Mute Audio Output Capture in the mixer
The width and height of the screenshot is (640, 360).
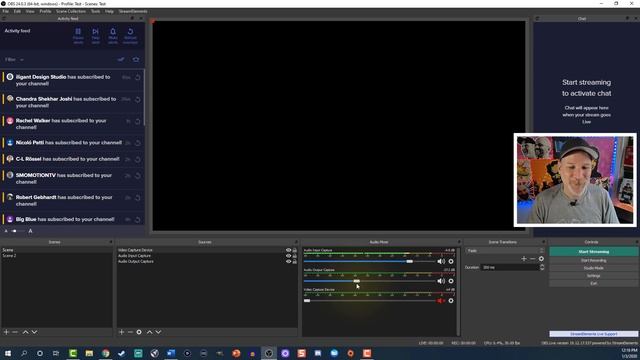pos(441,281)
